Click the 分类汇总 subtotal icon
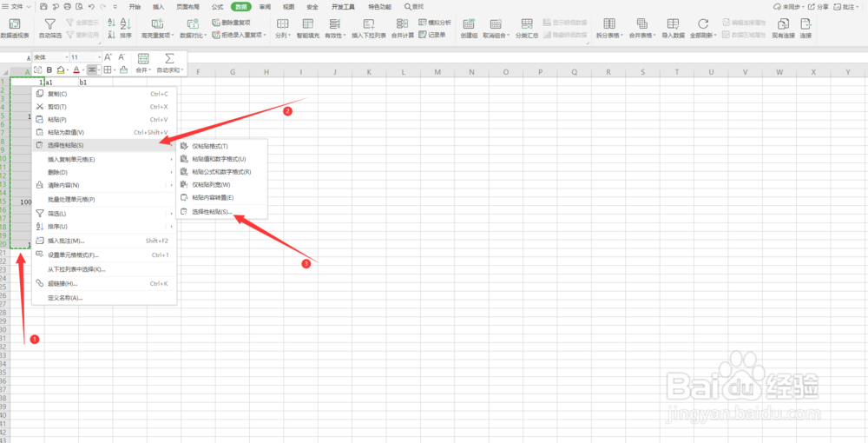The image size is (868, 443). click(x=527, y=23)
